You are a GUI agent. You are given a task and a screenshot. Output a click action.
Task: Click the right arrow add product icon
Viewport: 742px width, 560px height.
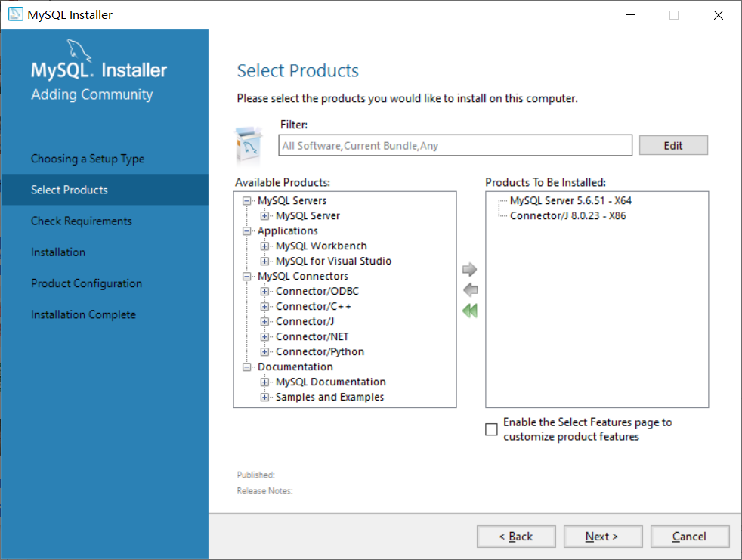(x=469, y=269)
